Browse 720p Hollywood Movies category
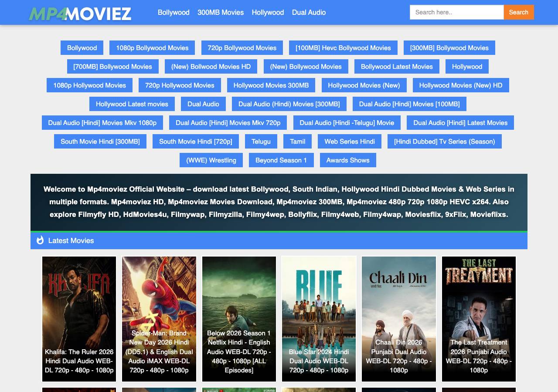This screenshot has width=558, height=392. point(180,85)
